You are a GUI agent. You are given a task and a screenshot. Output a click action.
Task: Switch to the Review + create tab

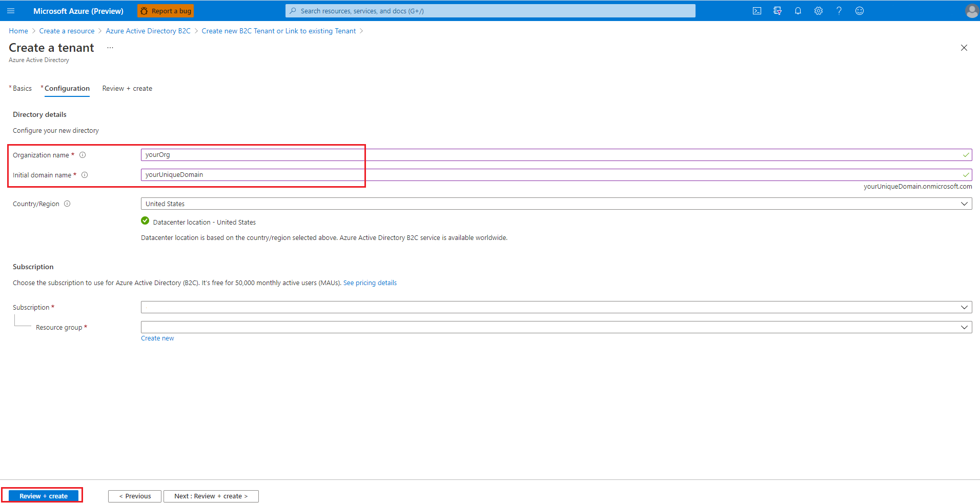pos(127,88)
